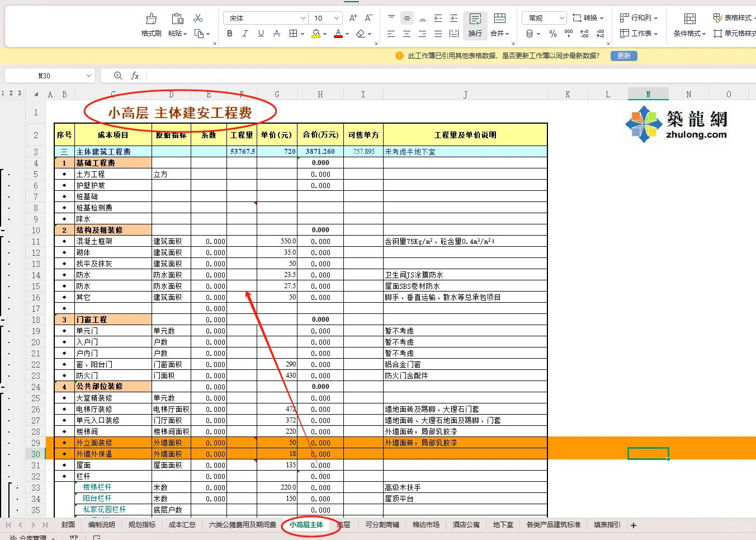
Task: Click the name box showing M30
Action: [49, 76]
